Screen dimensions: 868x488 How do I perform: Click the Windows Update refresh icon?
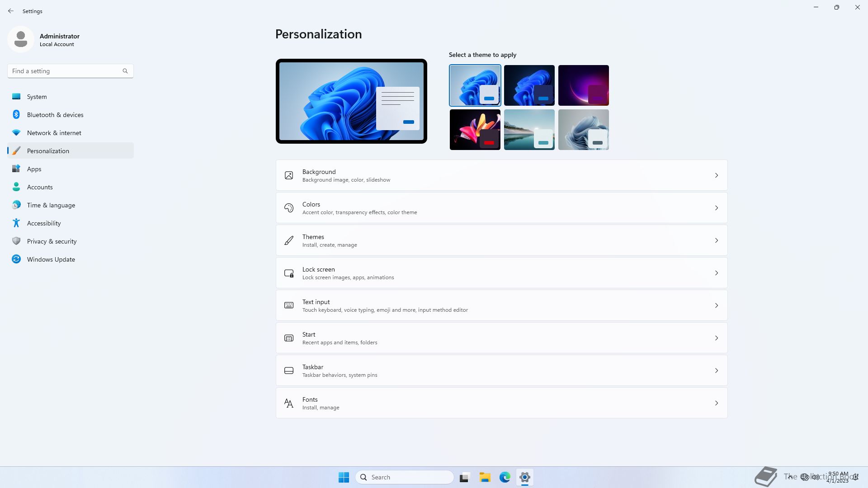coord(16,259)
